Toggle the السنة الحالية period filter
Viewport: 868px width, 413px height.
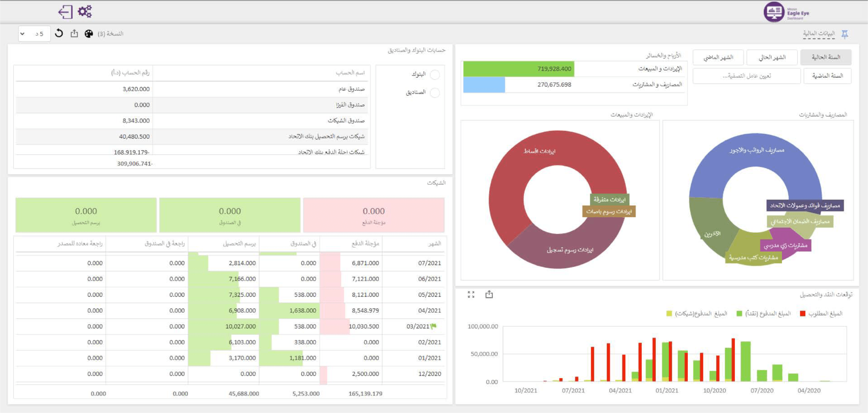pyautogui.click(x=825, y=57)
